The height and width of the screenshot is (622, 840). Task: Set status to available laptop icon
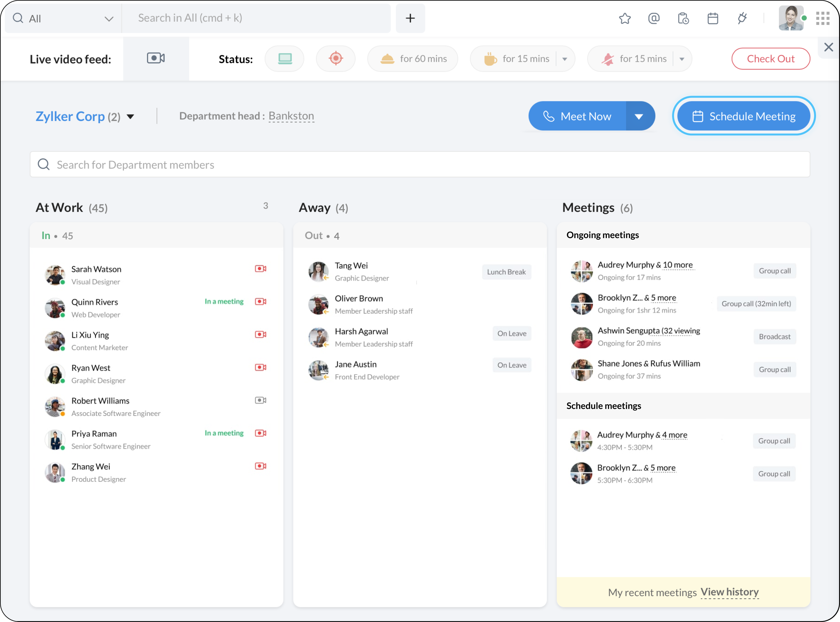284,59
